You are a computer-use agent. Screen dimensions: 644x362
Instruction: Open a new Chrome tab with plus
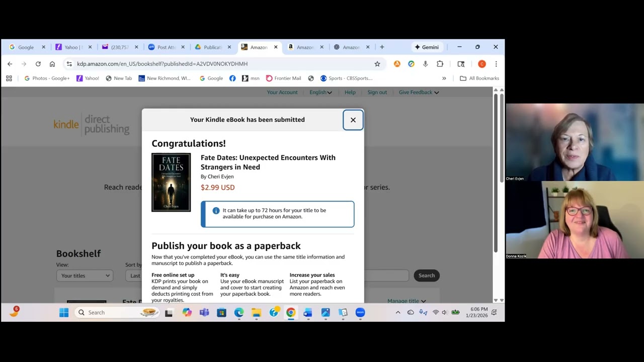[382, 47]
